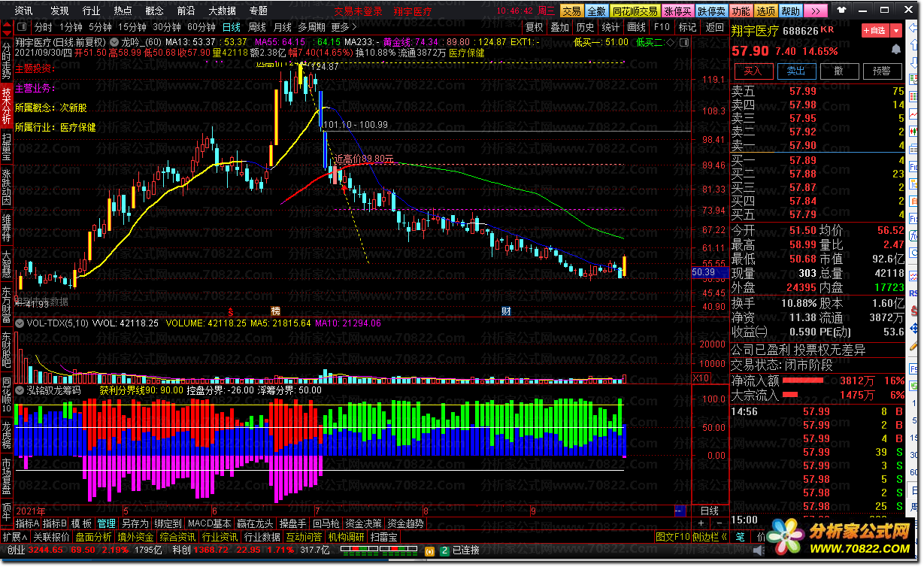Viewport: 924px width, 567px height.
Task: Switch to 周线 weekly chart
Action: tap(257, 27)
